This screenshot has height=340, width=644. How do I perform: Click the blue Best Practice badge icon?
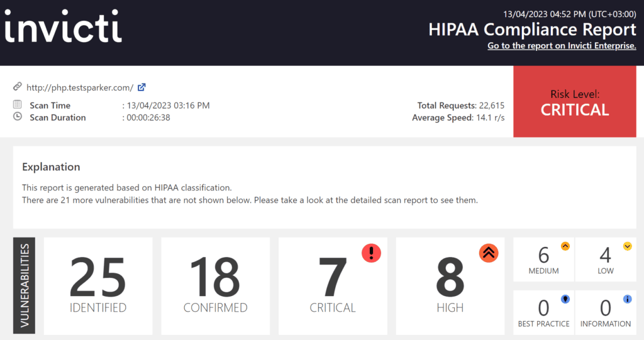click(565, 299)
